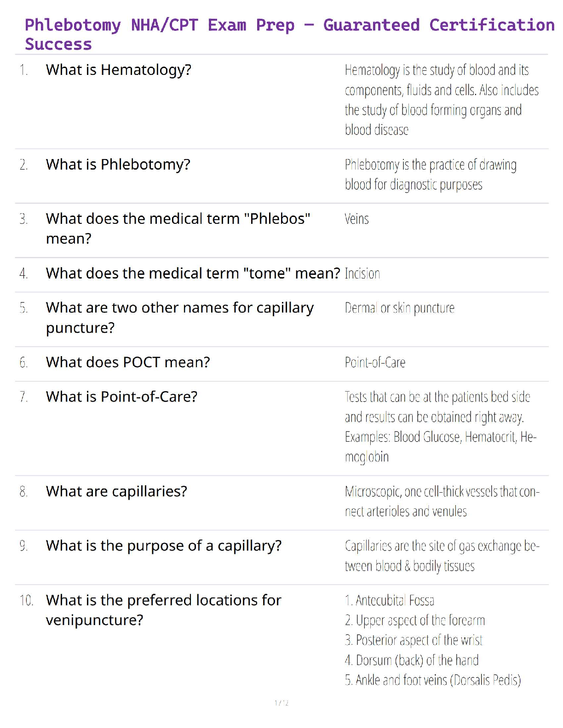Click the question "What are capillaries?"
This screenshot has width=563, height=728.
(x=116, y=491)
